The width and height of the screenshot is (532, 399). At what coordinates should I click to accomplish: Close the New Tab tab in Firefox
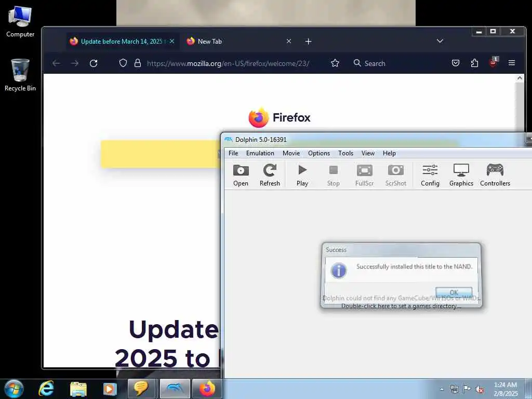[x=289, y=41]
